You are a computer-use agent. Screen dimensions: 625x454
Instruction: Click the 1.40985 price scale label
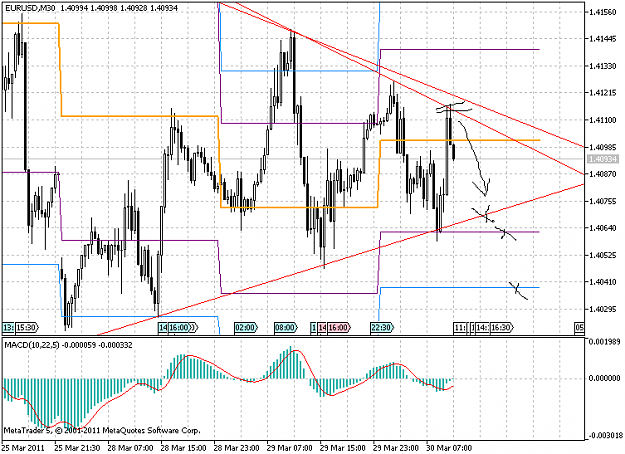pyautogui.click(x=603, y=147)
